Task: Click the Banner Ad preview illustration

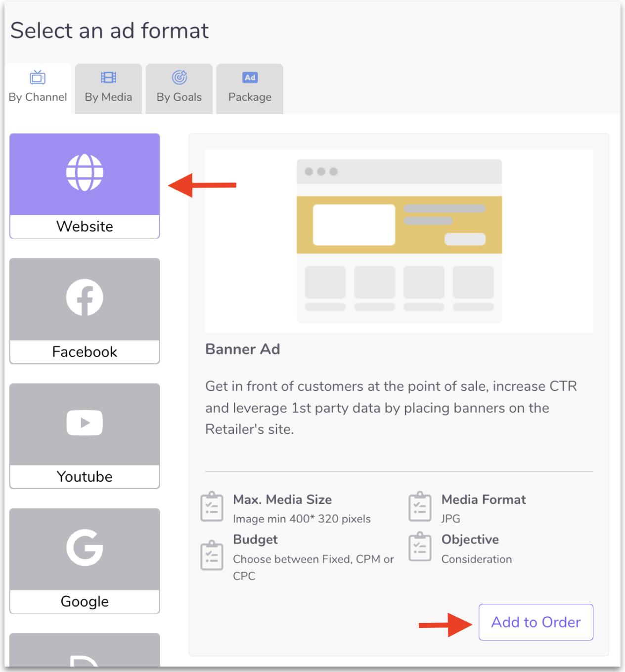Action: (x=399, y=241)
